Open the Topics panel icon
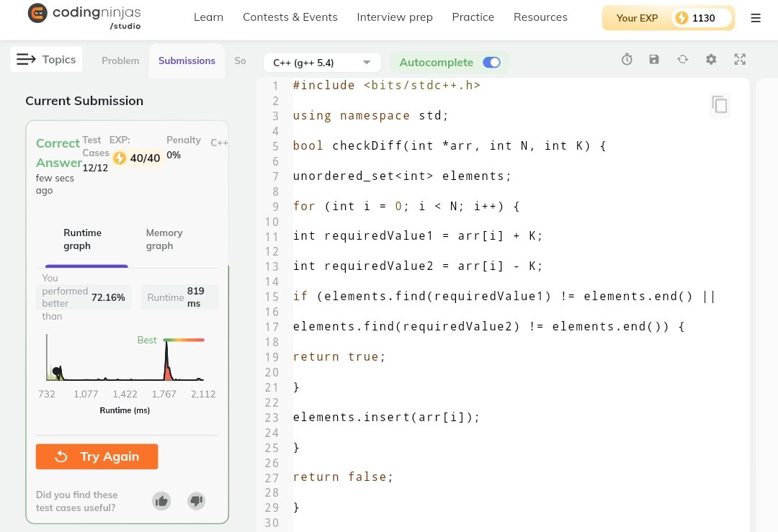 [x=27, y=59]
